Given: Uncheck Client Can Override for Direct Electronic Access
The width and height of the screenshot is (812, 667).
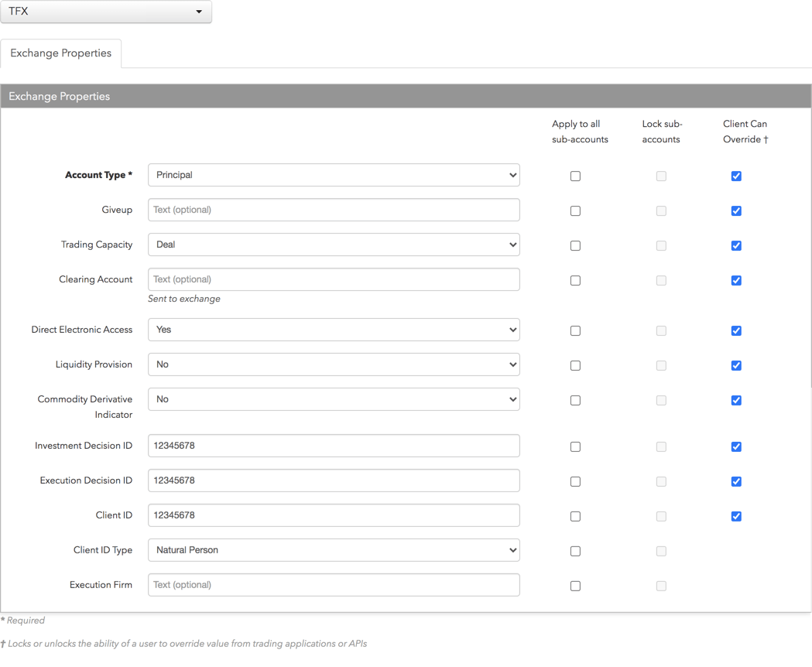Looking at the screenshot, I should (736, 331).
